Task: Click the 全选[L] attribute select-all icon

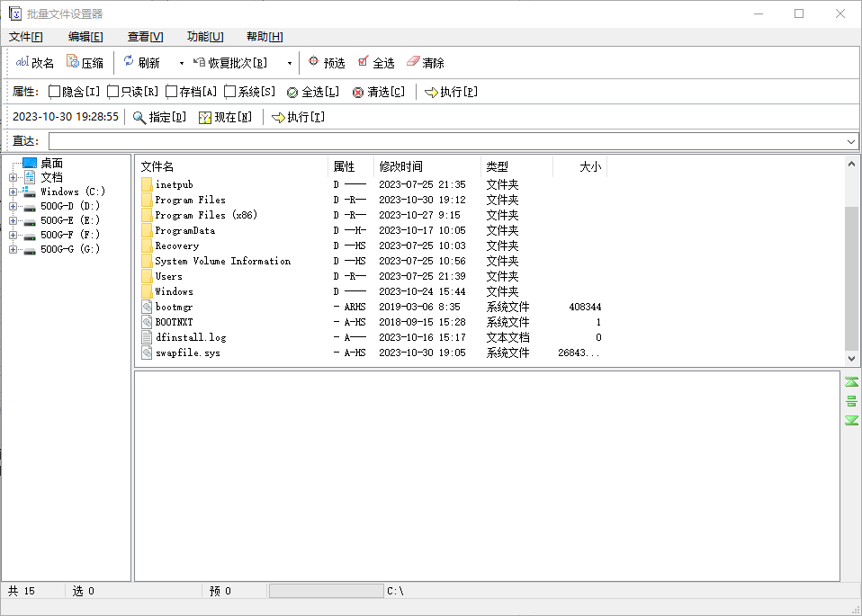Action: pos(292,92)
